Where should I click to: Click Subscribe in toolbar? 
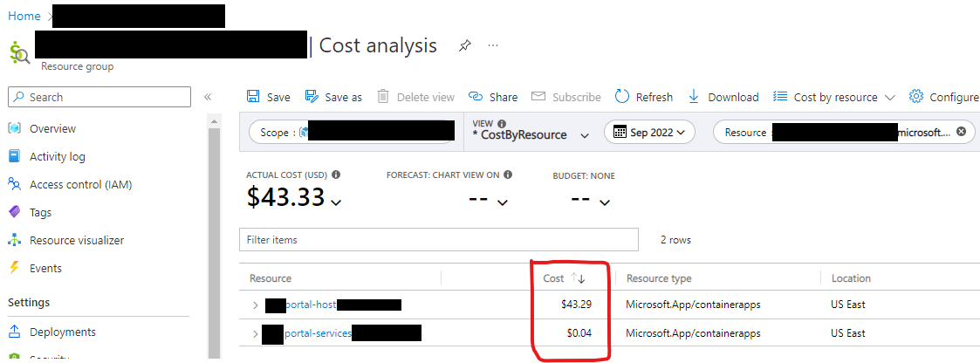coord(566,97)
